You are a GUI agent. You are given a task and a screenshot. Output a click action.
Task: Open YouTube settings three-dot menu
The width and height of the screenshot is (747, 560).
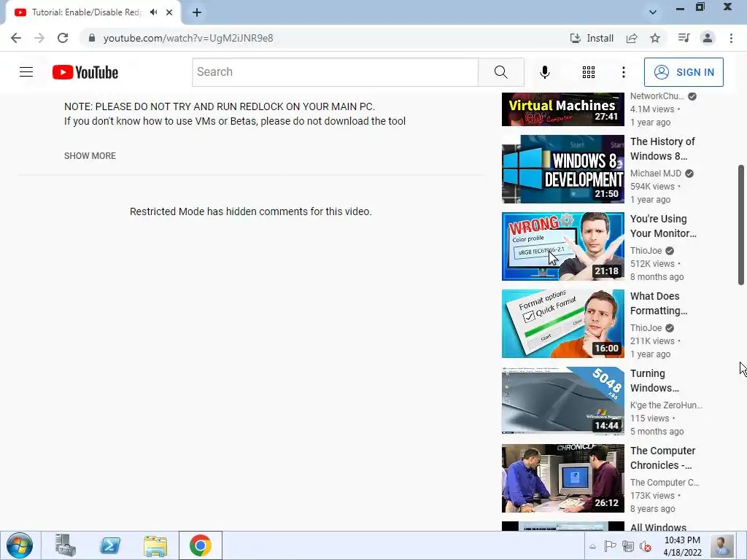(623, 72)
